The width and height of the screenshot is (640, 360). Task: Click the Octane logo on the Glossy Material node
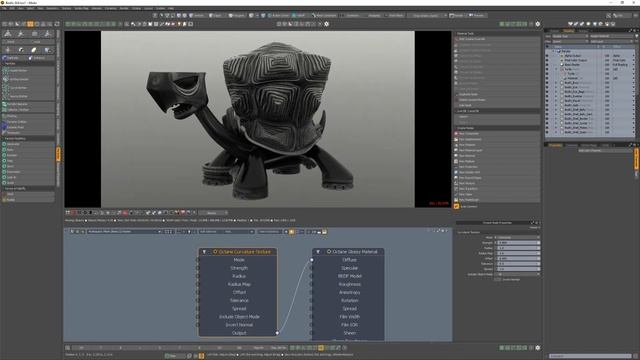[329, 252]
